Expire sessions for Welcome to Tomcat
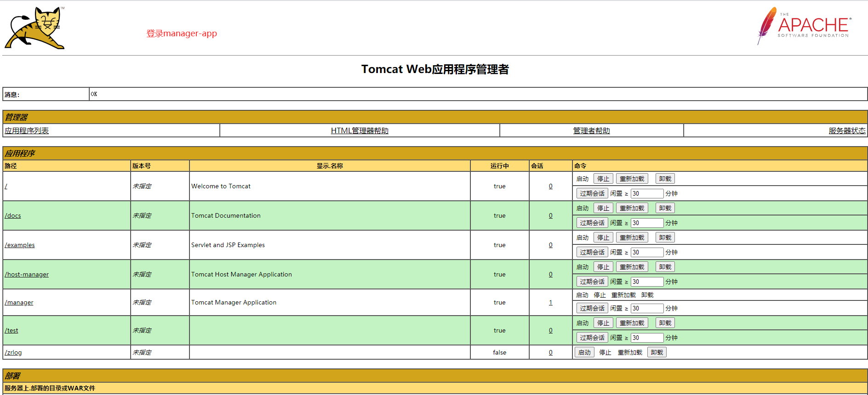This screenshot has width=868, height=395. (592, 193)
